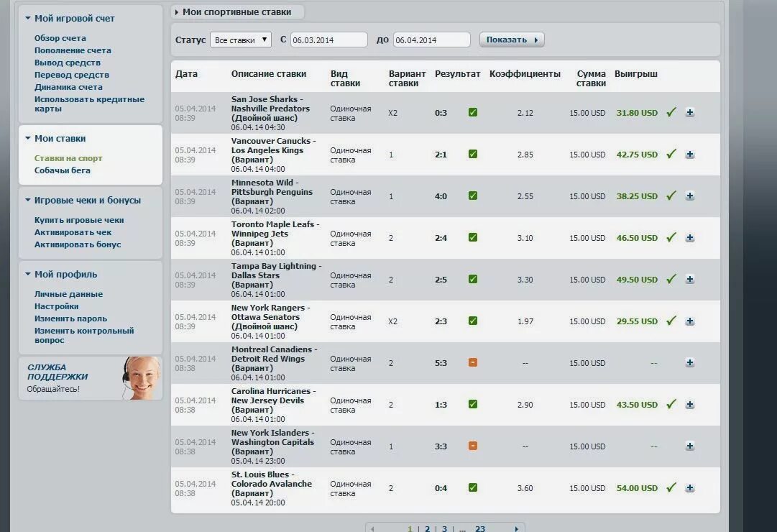Collapse the 'Мои ставки' section
This screenshot has height=532, width=777.
coord(28,138)
